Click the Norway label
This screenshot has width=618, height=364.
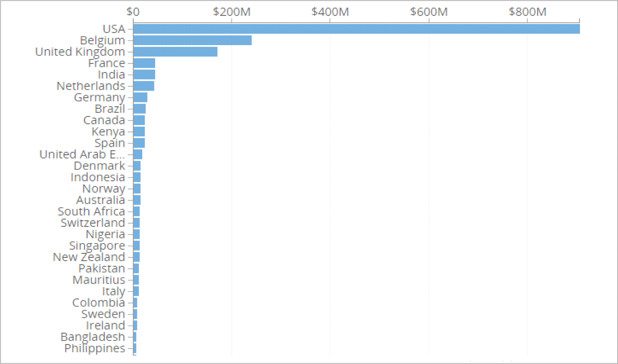click(x=104, y=189)
